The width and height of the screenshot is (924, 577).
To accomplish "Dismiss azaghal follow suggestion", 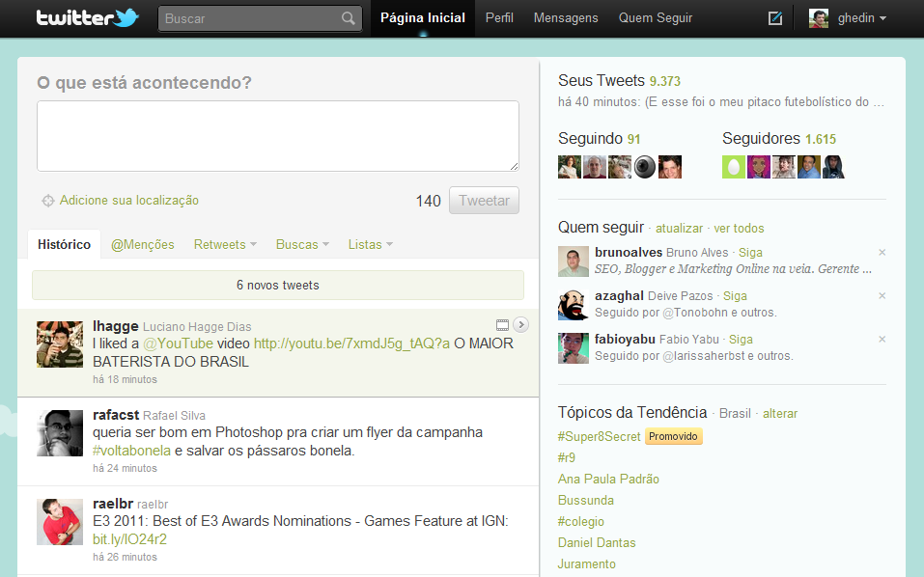I will pyautogui.click(x=882, y=296).
